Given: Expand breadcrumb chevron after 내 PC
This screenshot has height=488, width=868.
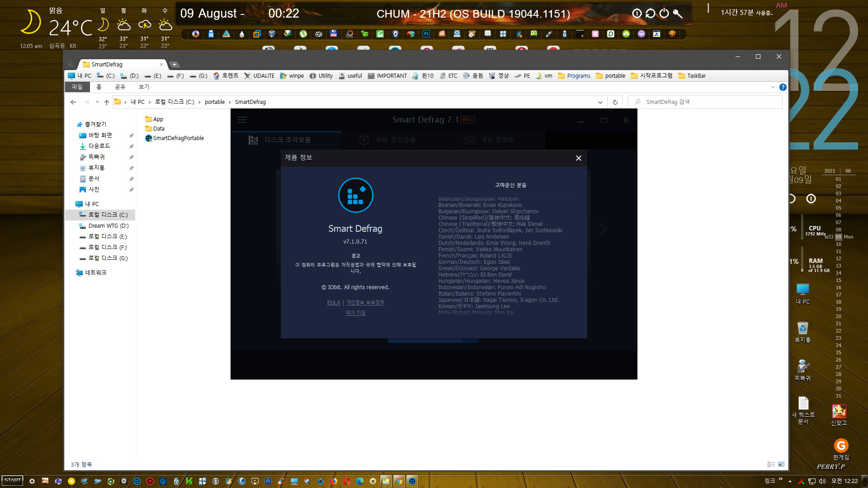Looking at the screenshot, I should 150,102.
